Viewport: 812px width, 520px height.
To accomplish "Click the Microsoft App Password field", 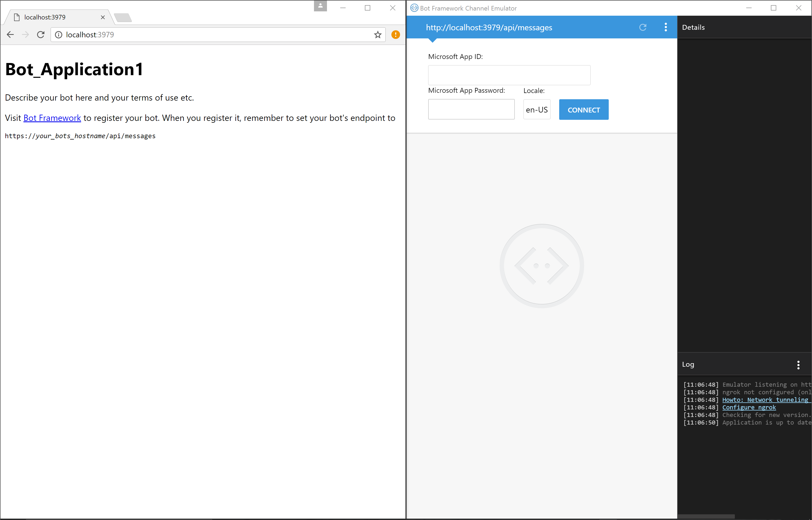I will tap(471, 109).
